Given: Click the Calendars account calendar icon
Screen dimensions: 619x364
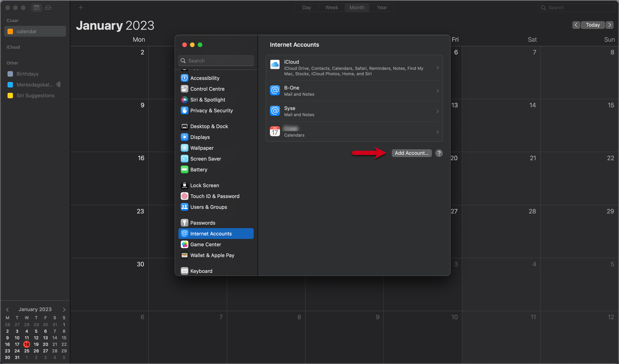Looking at the screenshot, I should [x=275, y=131].
